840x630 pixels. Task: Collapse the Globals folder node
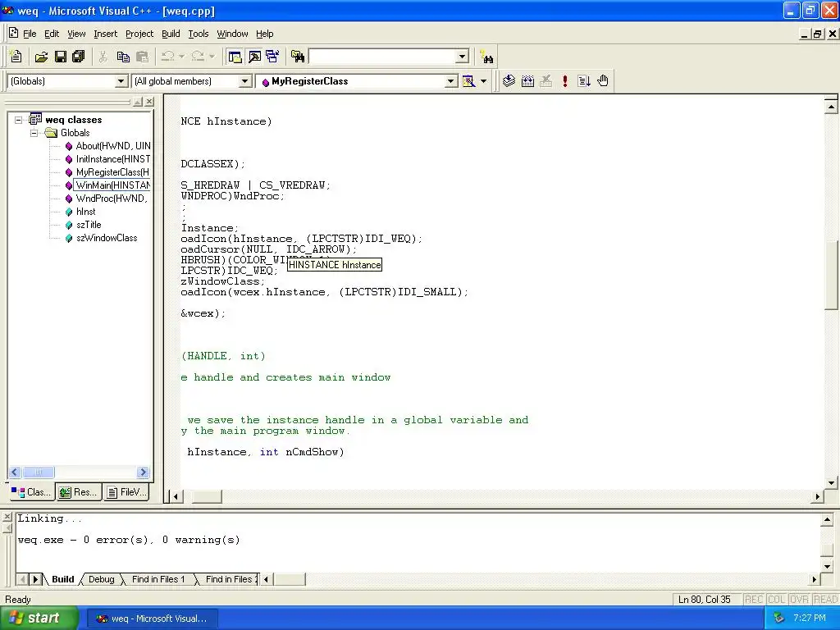point(34,133)
